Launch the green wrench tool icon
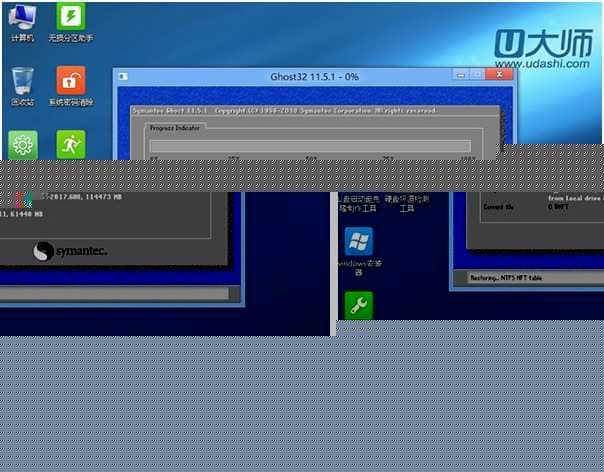The width and height of the screenshot is (604, 472). 358,304
